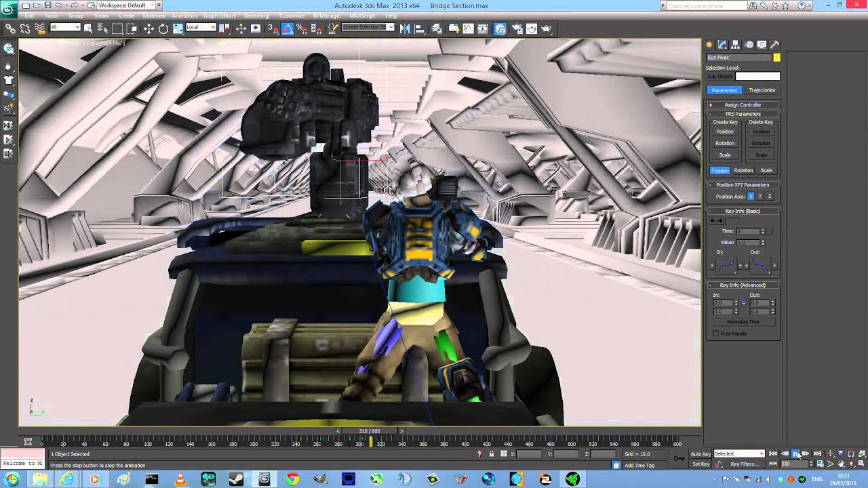
Task: Go to the start of the animation
Action: [x=773, y=454]
